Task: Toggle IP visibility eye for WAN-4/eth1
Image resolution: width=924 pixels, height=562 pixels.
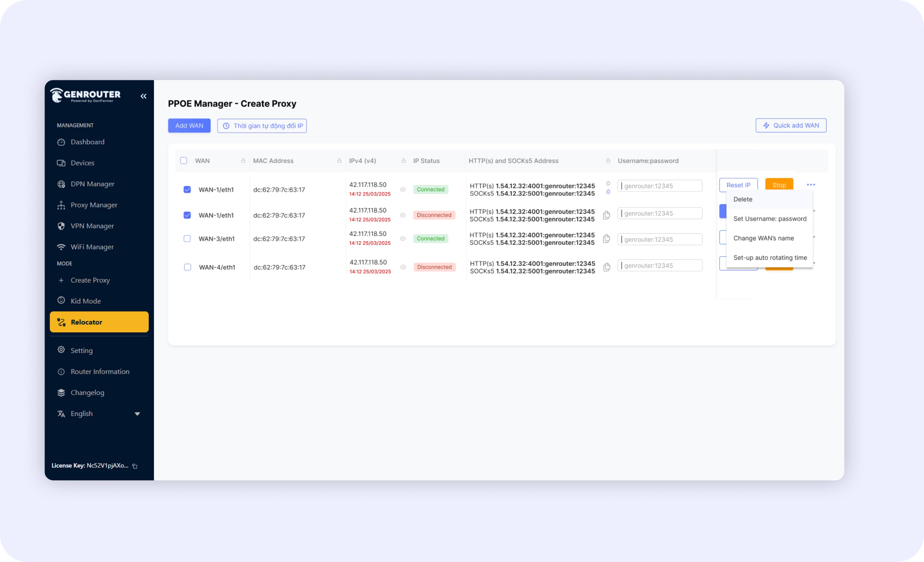Action: click(403, 267)
